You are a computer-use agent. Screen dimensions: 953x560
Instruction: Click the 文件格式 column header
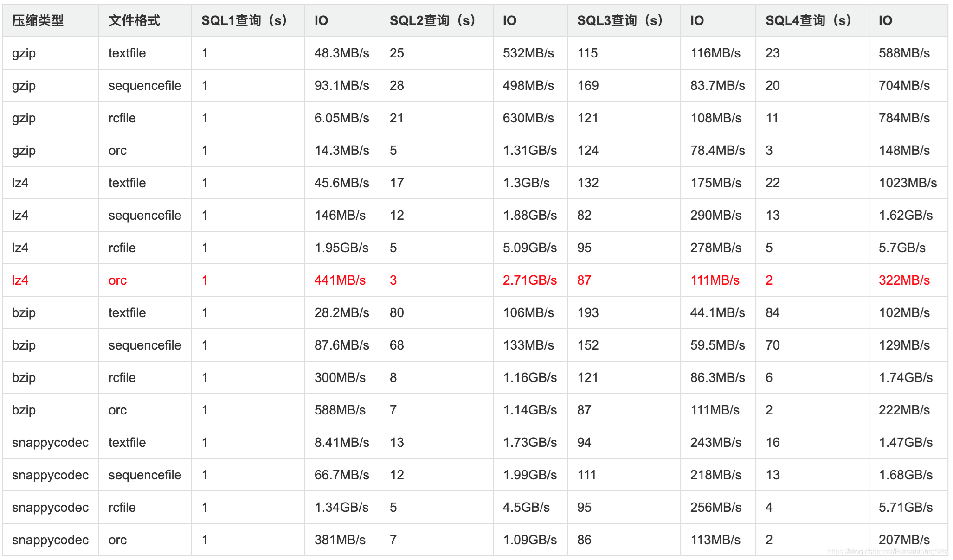coord(134,20)
